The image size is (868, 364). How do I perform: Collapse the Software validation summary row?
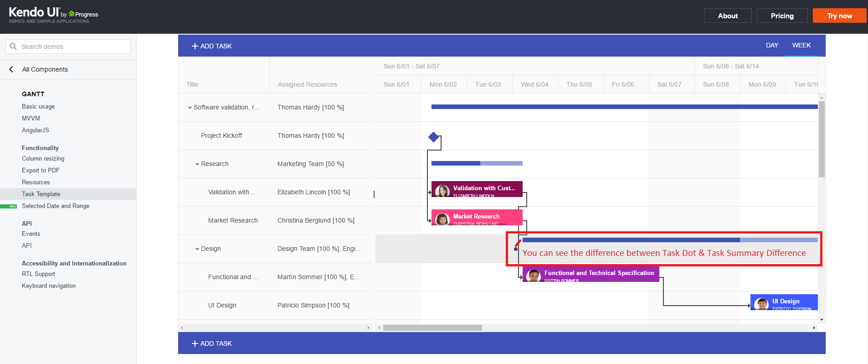tap(190, 108)
